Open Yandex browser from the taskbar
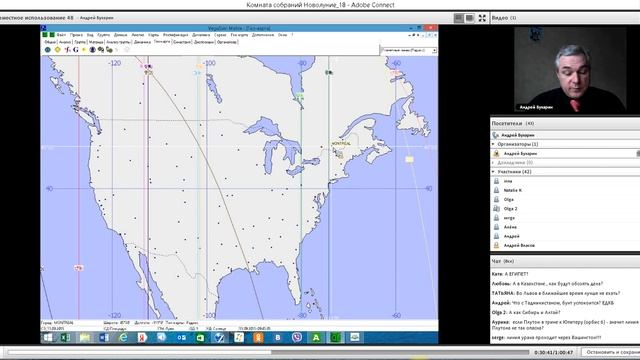 click(142, 338)
